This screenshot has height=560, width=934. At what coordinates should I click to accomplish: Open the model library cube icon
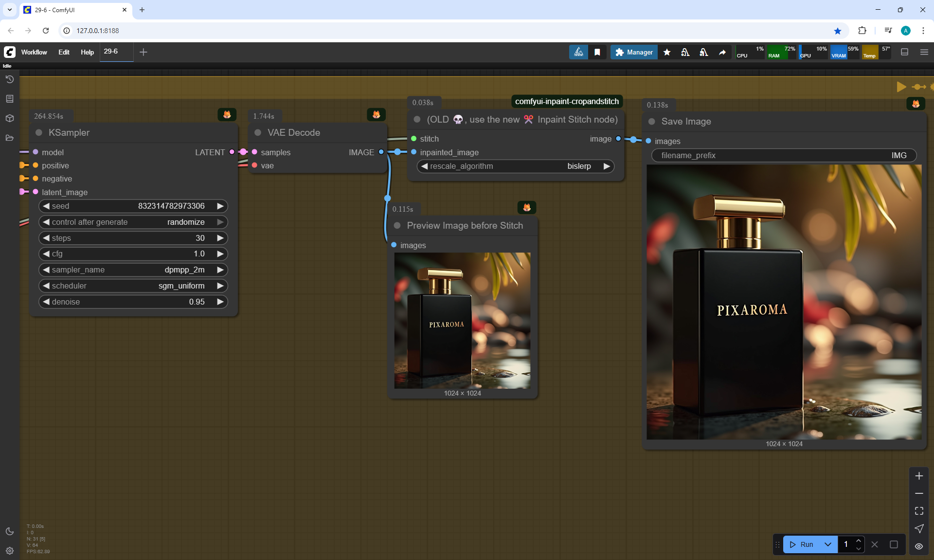[9, 118]
